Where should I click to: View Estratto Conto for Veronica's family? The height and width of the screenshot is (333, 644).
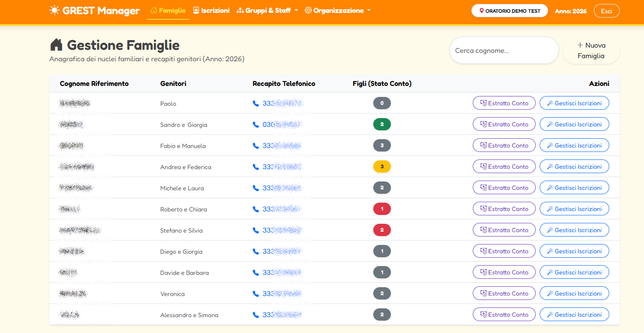click(504, 293)
